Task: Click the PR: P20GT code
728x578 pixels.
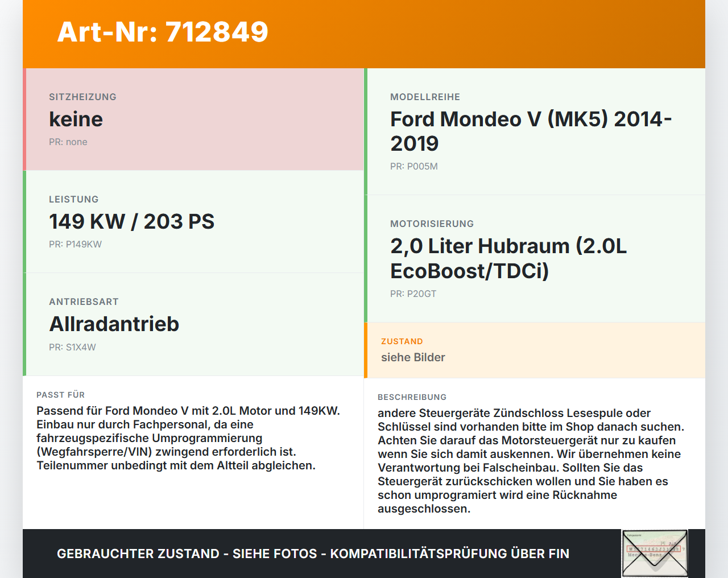Action: point(413,294)
